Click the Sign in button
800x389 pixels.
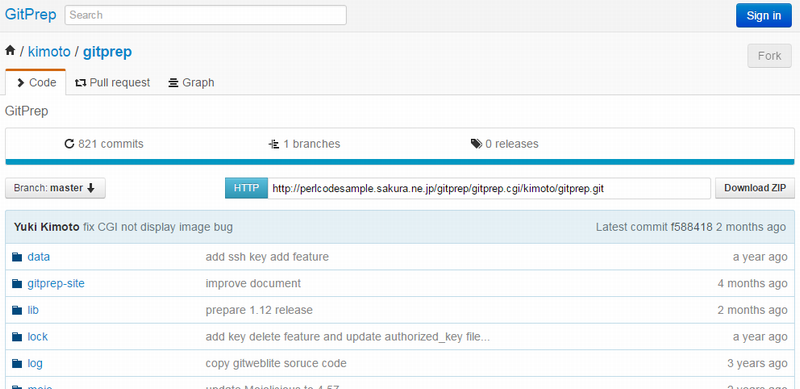(764, 15)
